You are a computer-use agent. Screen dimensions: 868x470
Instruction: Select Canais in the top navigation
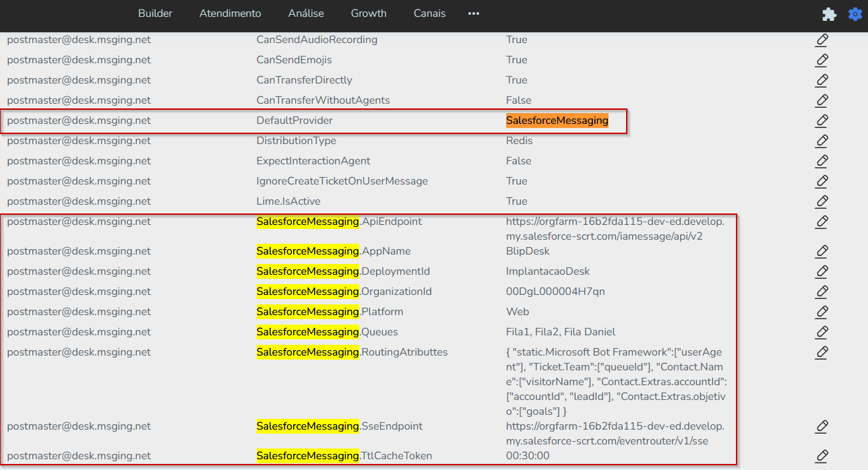[x=430, y=13]
